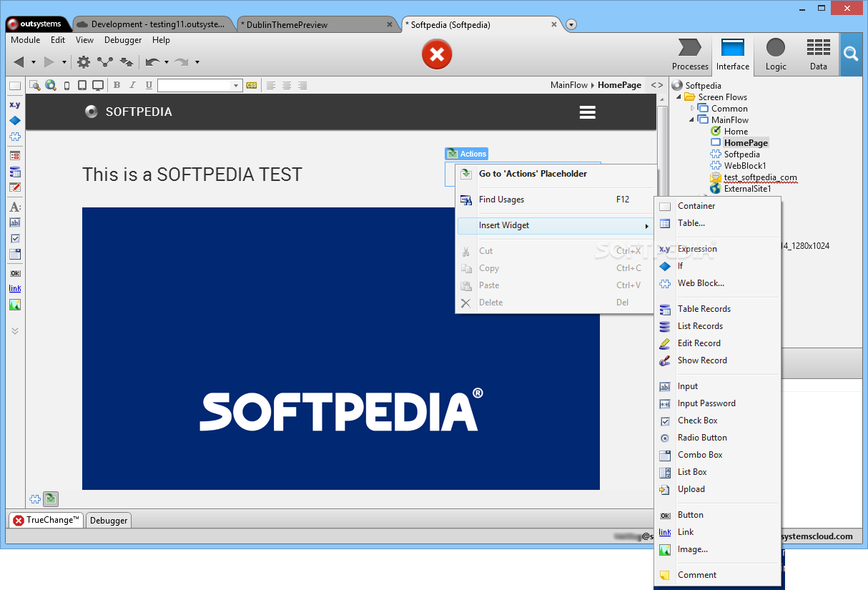Select the Edit Record widget in toolbox
This screenshot has height=590, width=868.
coord(15,187)
